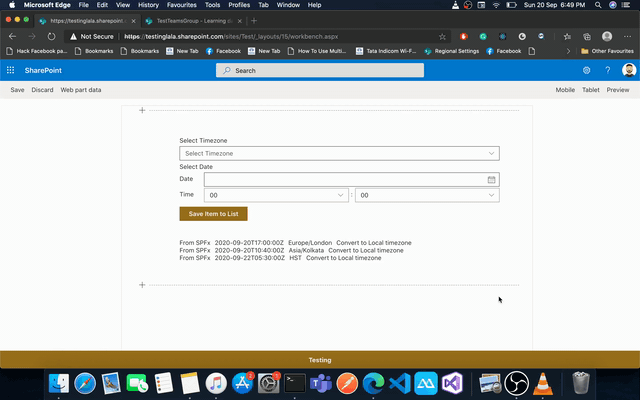Add a web part with the top plus icon
Viewport: 640px width, 400px height.
tap(142, 110)
